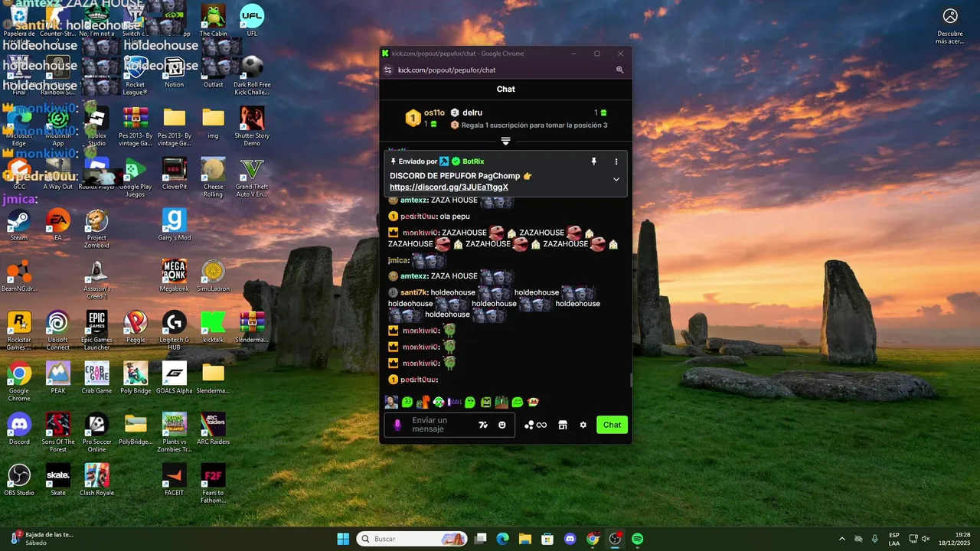Open the smiley emoji picker

[x=502, y=425]
